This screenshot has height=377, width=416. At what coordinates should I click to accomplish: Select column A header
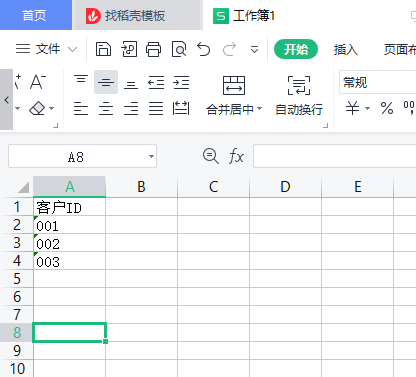69,187
